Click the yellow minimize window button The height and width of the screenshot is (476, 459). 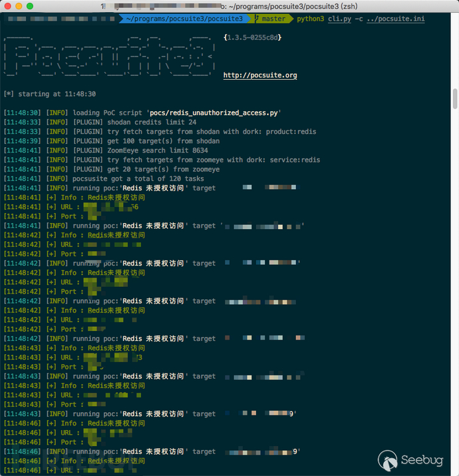(19, 6)
